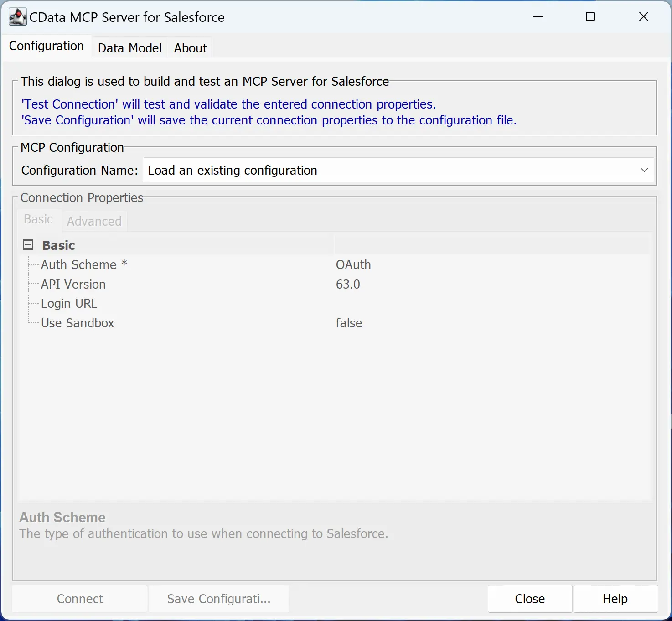This screenshot has width=672, height=621.
Task: Close the dialog with the Close button
Action: (529, 599)
